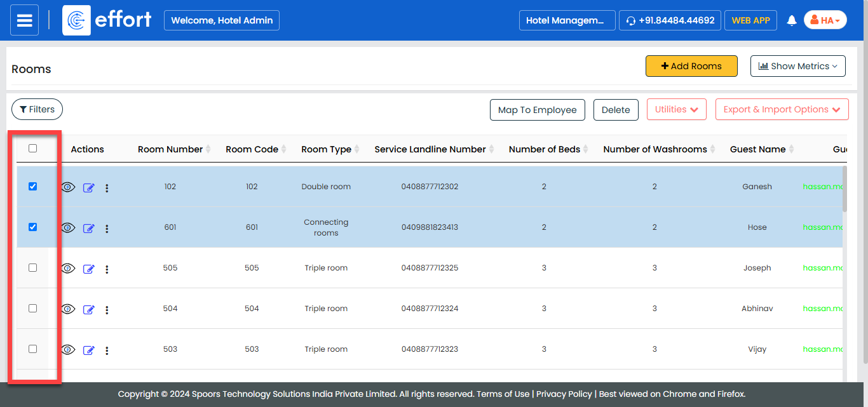Toggle the select-all rooms checkbox
The image size is (868, 407).
click(x=33, y=149)
